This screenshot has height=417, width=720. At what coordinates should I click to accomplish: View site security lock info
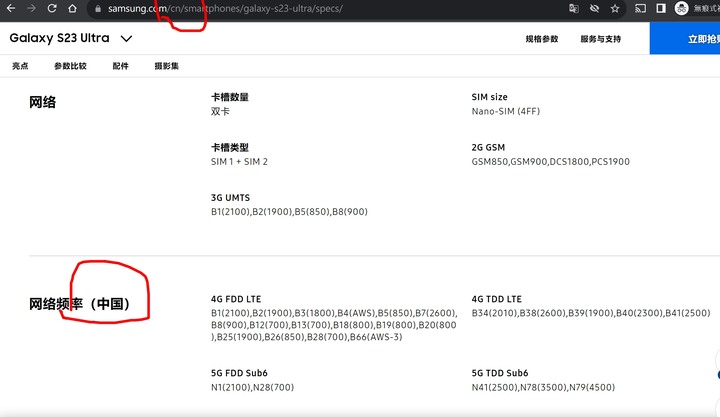(97, 9)
